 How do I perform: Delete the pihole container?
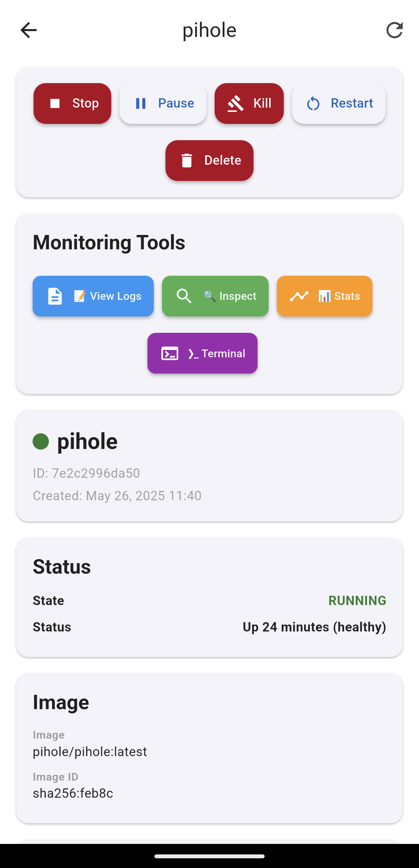pyautogui.click(x=209, y=160)
